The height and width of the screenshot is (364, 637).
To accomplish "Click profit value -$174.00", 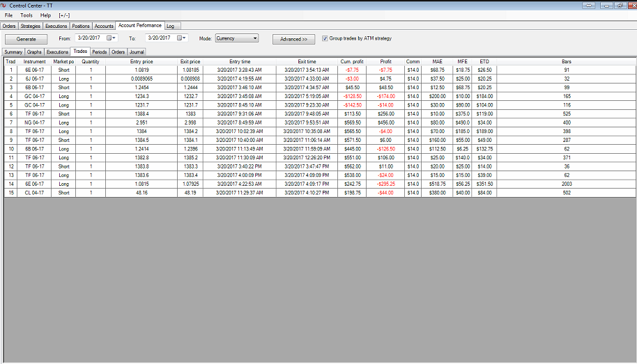I will click(385, 97).
